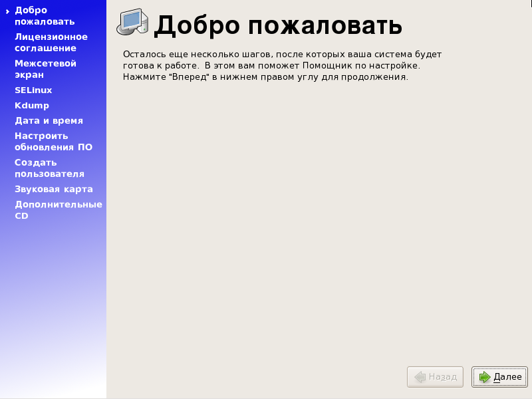532x399 pixels.
Task: Open the Лицензионное соглашение step
Action: [x=51, y=43]
